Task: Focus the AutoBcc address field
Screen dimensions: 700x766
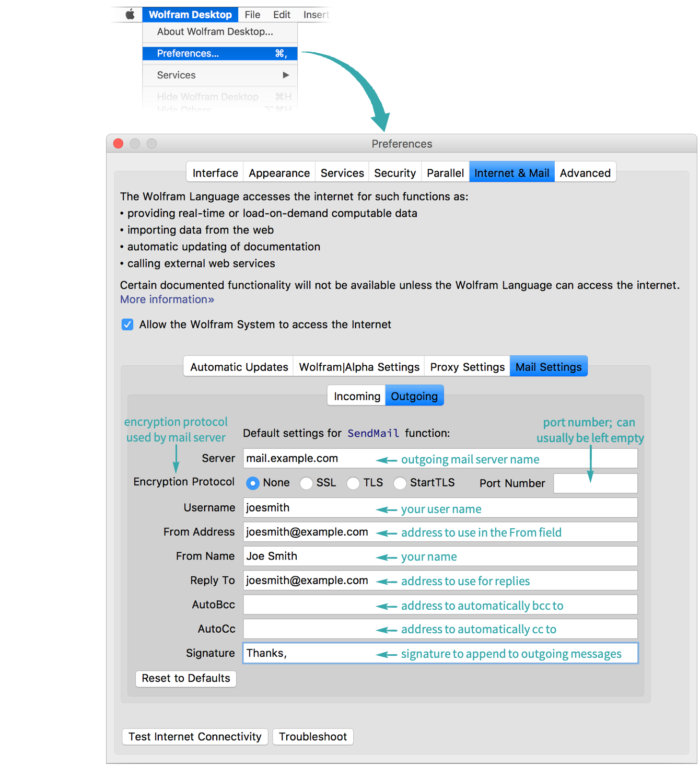Action: pos(308,605)
